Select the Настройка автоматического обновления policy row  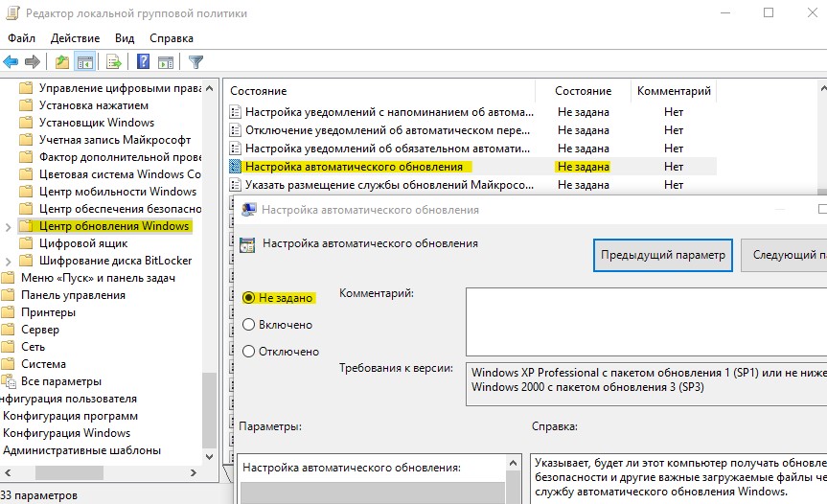pyautogui.click(x=472, y=167)
